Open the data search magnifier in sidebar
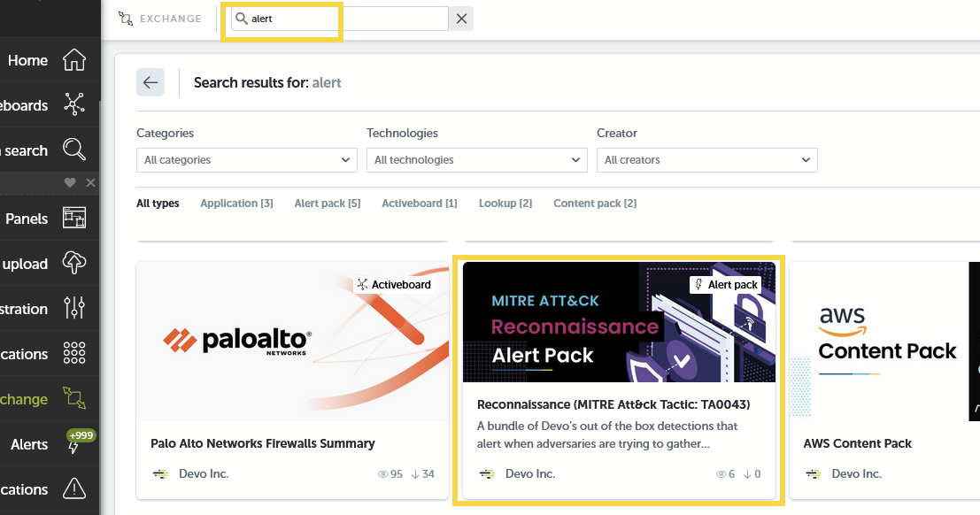980x515 pixels. point(73,150)
